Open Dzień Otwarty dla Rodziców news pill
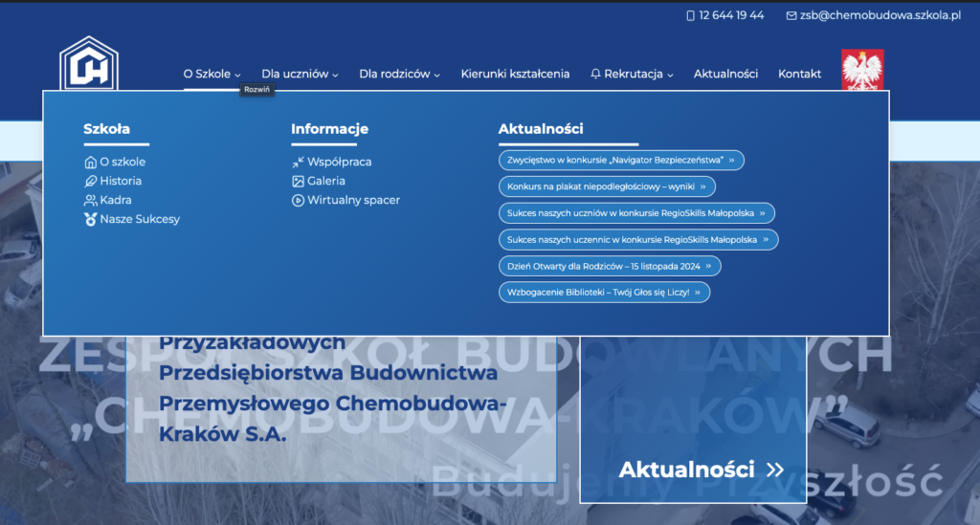Image resolution: width=980 pixels, height=525 pixels. tap(610, 266)
